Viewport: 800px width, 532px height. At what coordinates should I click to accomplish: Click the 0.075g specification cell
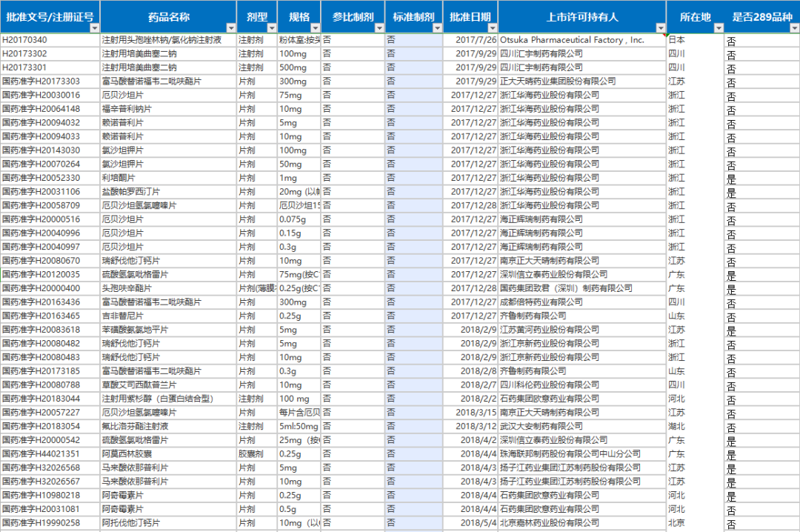[x=299, y=219]
